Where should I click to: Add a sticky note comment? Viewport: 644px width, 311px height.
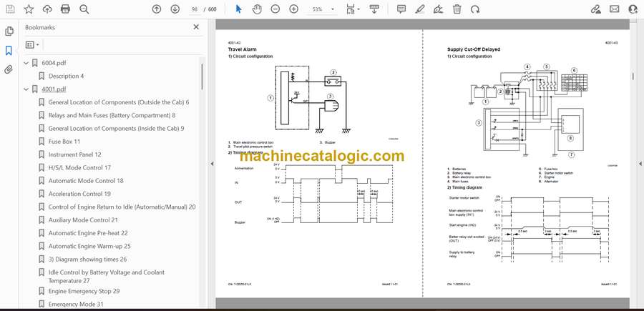(x=401, y=9)
